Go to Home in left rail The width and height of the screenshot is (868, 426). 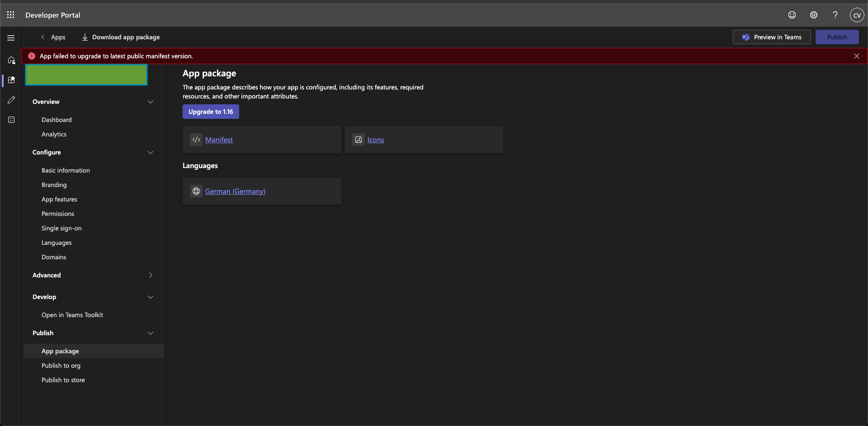pos(11,60)
